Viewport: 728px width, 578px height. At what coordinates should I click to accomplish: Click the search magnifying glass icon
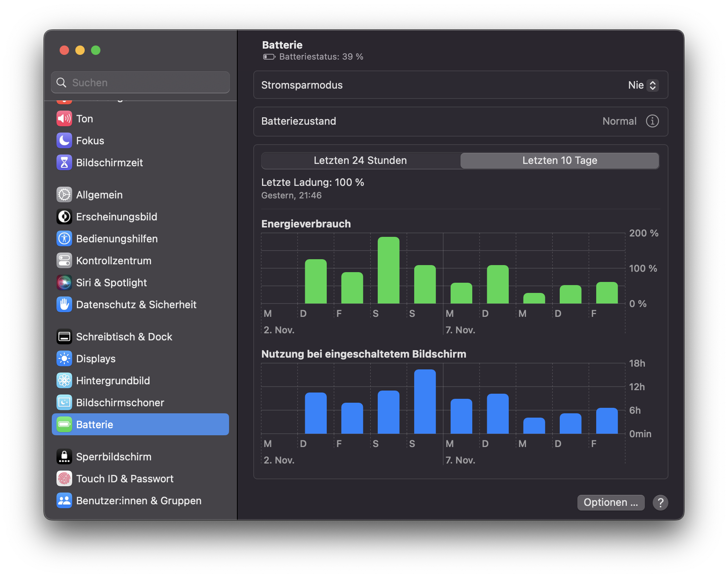point(62,83)
